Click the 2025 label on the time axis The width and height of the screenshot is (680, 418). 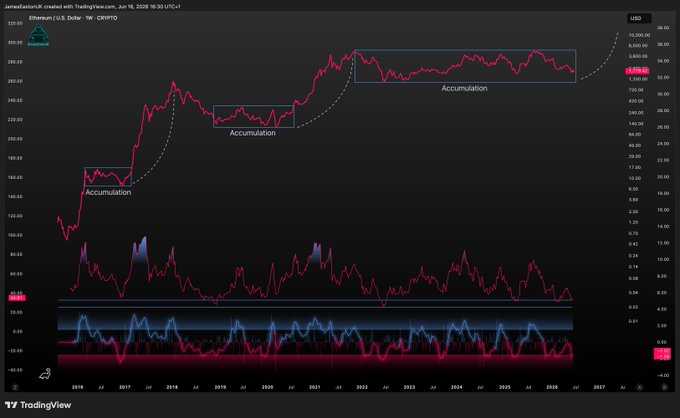click(505, 387)
